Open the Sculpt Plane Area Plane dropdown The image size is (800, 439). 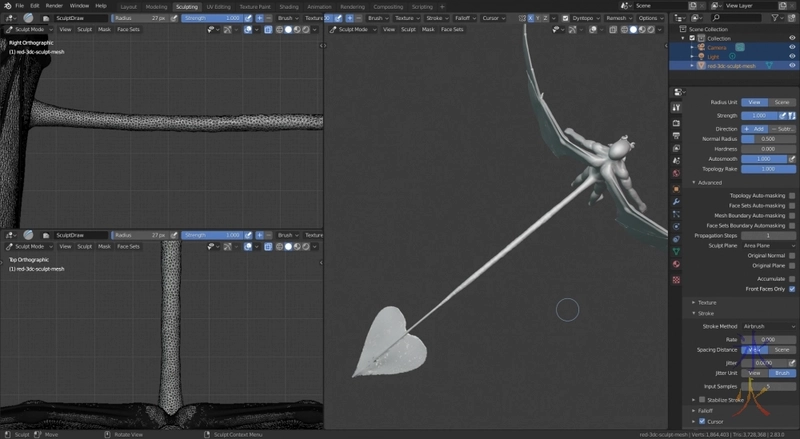(x=768, y=245)
